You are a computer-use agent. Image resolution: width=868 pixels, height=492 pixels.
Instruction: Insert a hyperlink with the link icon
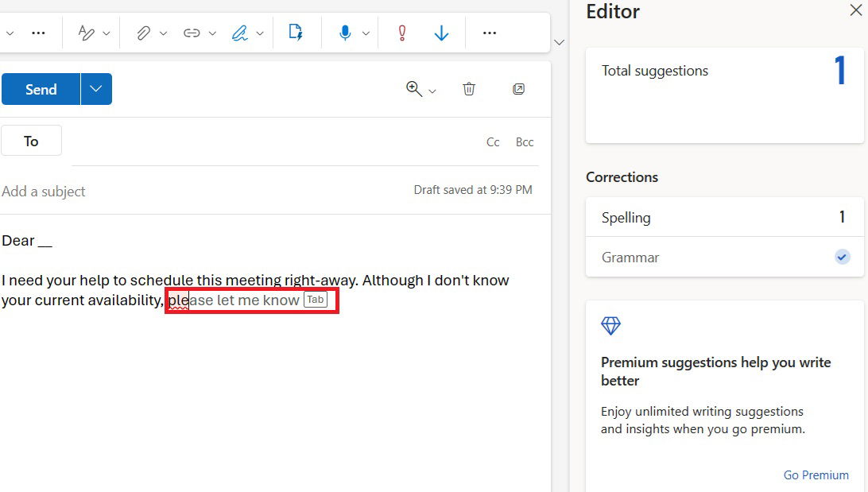(x=191, y=33)
